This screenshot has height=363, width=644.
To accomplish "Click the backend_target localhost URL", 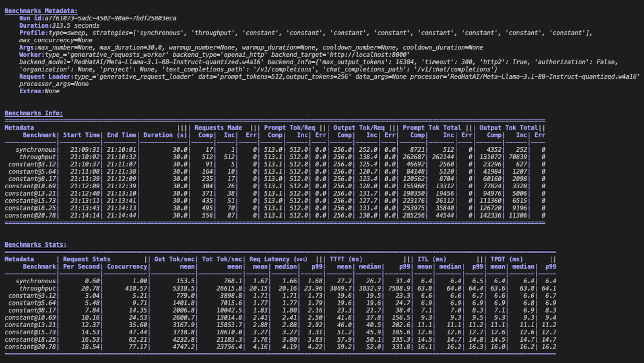I will [x=369, y=55].
